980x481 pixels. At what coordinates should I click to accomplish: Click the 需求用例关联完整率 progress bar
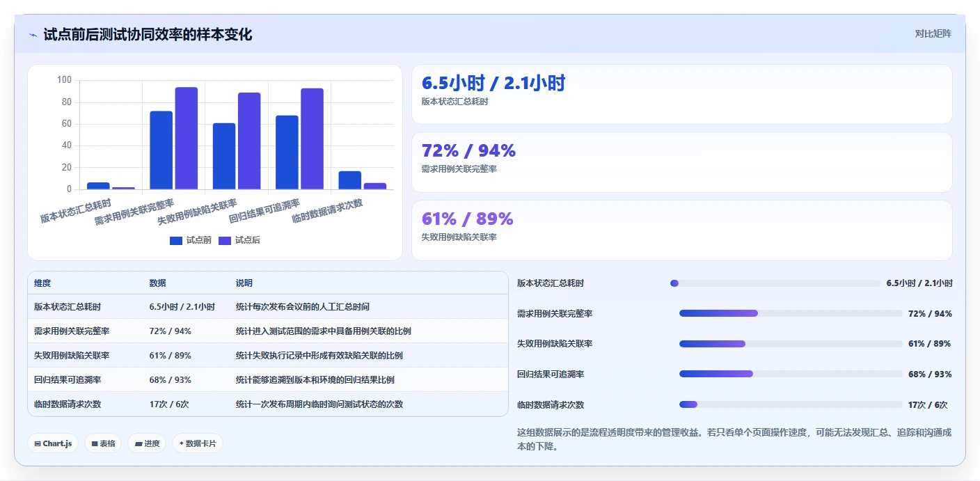point(791,313)
